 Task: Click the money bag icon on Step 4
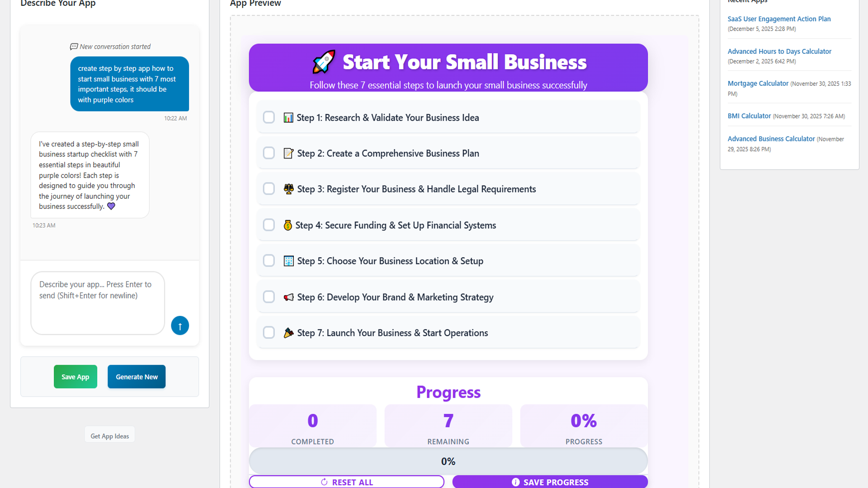[288, 225]
